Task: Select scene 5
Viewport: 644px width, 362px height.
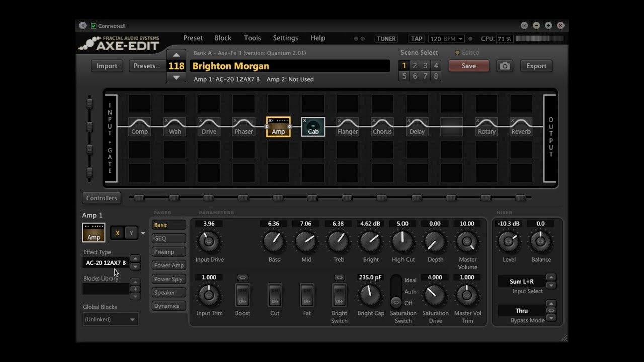Action: pos(404,76)
